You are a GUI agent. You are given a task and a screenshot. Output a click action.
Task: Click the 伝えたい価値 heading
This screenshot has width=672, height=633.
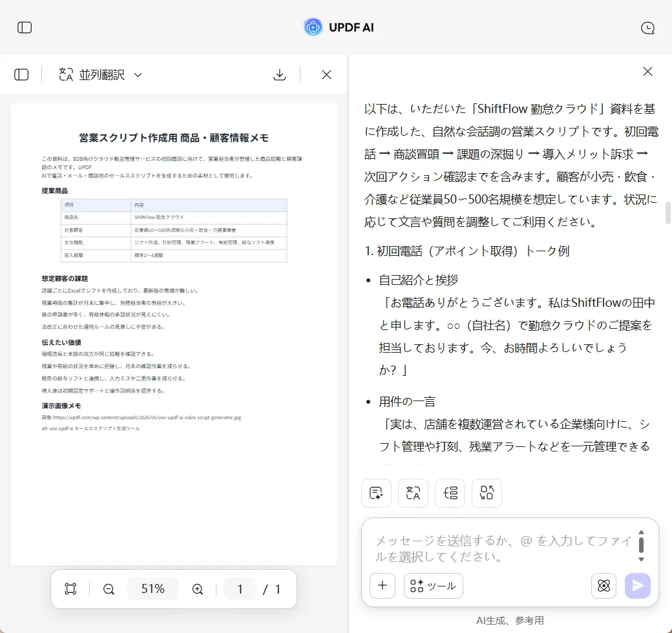[x=61, y=342]
